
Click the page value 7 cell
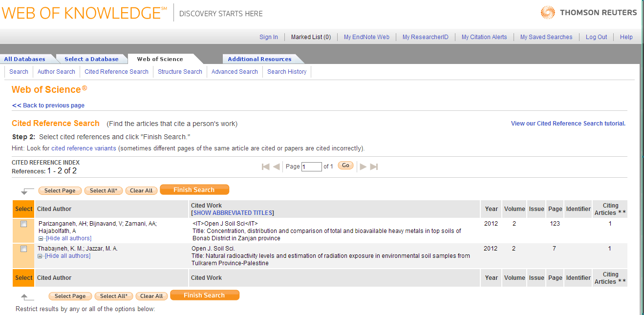[555, 249]
